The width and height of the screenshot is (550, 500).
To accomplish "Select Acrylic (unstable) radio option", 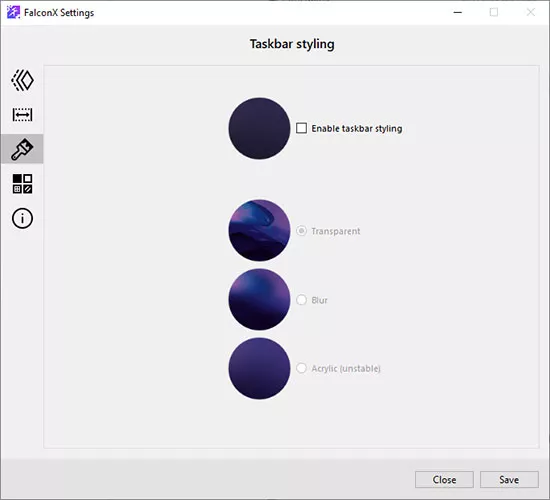I will 301,368.
